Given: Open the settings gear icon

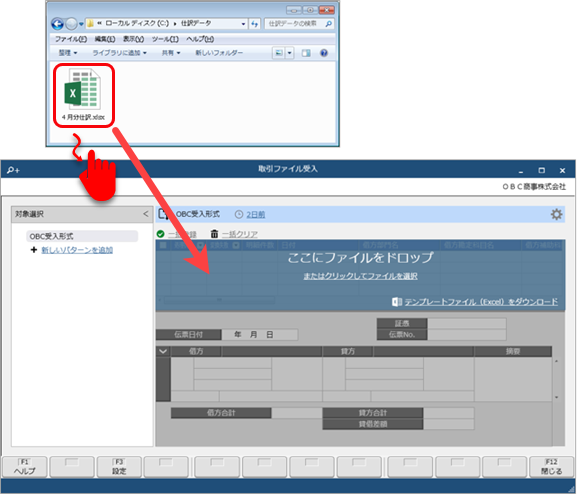Looking at the screenshot, I should pyautogui.click(x=556, y=214).
